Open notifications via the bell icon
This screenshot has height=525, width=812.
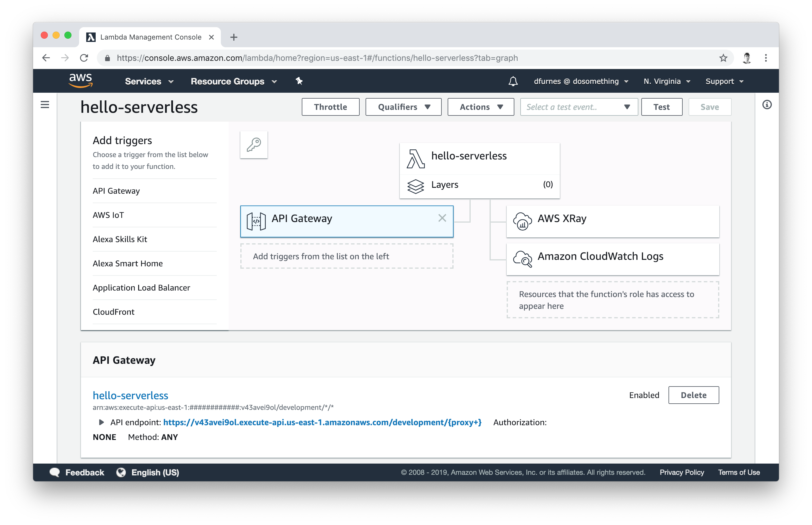[513, 81]
